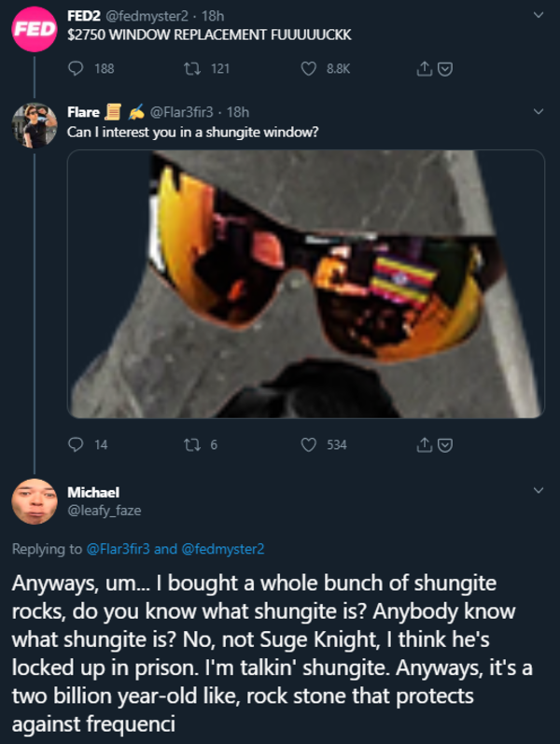The image size is (560, 744).
Task: Open more options chevron on Flare's tweet
Action: [538, 113]
